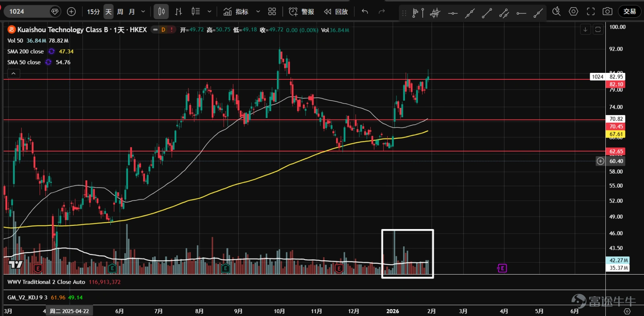Add a symbol with the plus-circle icon
Image resolution: width=644 pixels, height=316 pixels.
coord(71,11)
